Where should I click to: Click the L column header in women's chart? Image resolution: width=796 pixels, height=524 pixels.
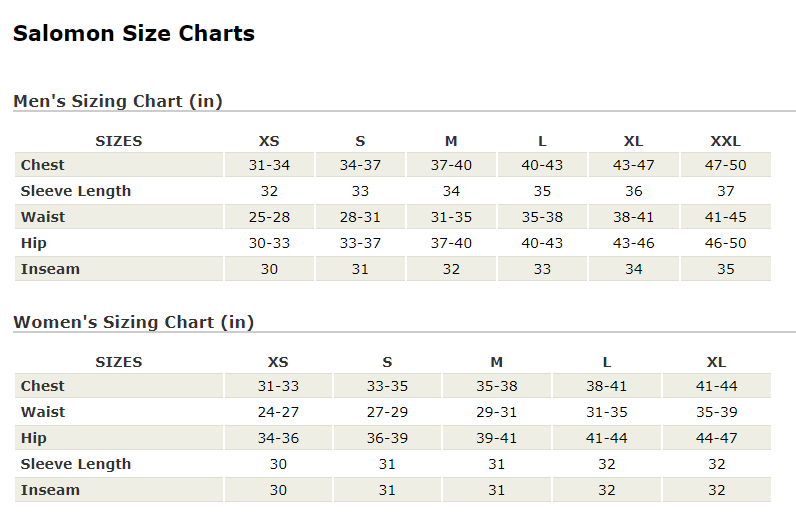(x=606, y=362)
